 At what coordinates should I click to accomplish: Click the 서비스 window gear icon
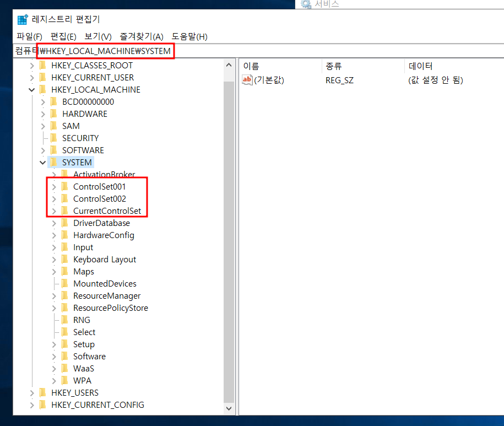[x=306, y=4]
